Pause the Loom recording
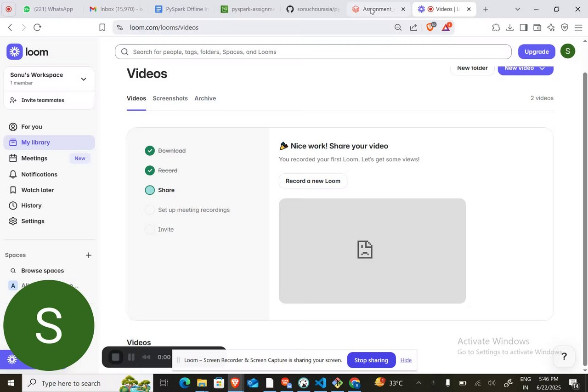This screenshot has width=588, height=392. click(131, 357)
